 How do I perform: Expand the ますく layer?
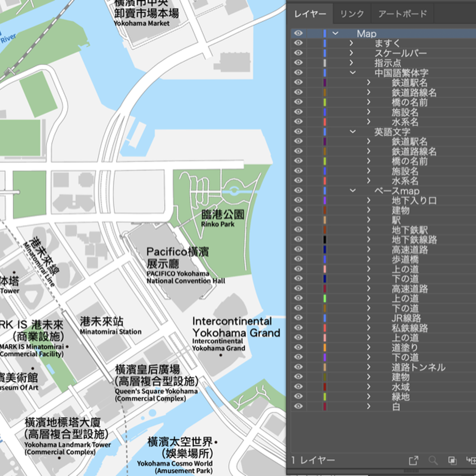pyautogui.click(x=351, y=43)
